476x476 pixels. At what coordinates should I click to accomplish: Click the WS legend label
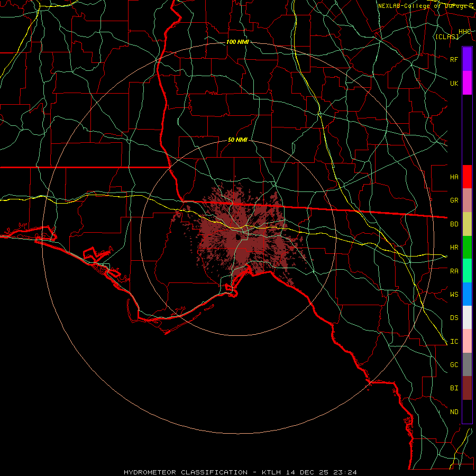pos(454,294)
